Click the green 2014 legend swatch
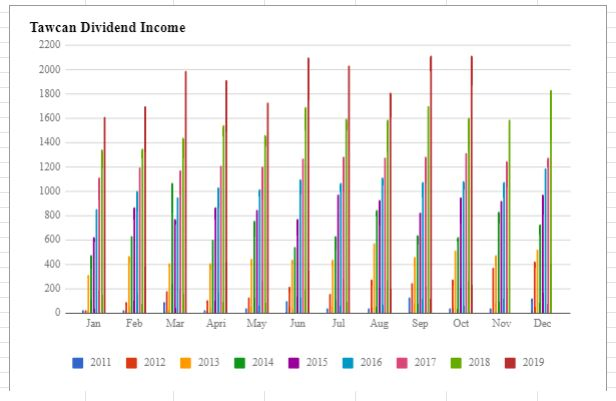Image resolution: width=616 pixels, height=401 pixels. click(x=240, y=362)
